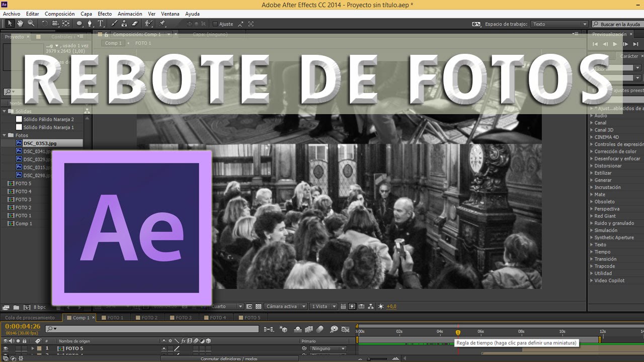Click the play button in Previsualización panel
This screenshot has height=362, width=644.
tap(615, 44)
